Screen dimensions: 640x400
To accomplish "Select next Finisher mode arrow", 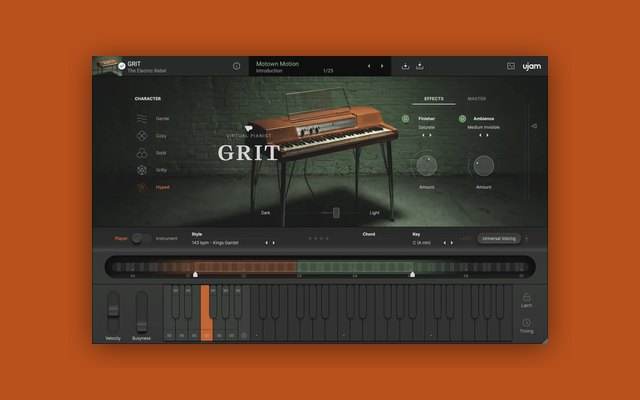I will pos(430,135).
